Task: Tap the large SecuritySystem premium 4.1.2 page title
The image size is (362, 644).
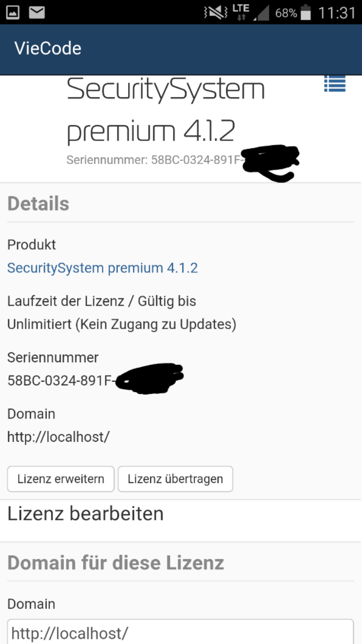Action: 166,110
